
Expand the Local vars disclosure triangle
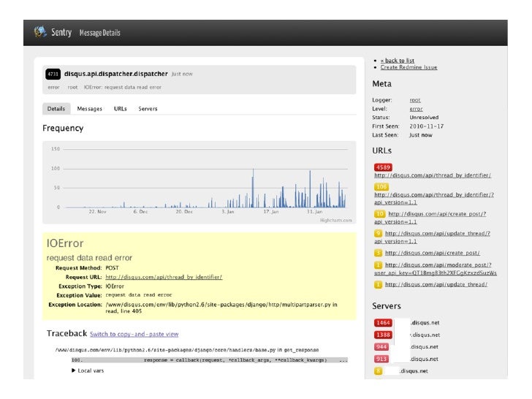pyautogui.click(x=73, y=370)
